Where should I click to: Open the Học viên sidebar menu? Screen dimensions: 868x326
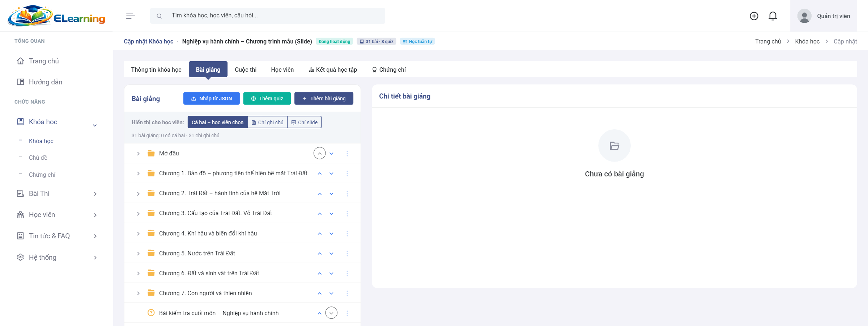(x=56, y=215)
